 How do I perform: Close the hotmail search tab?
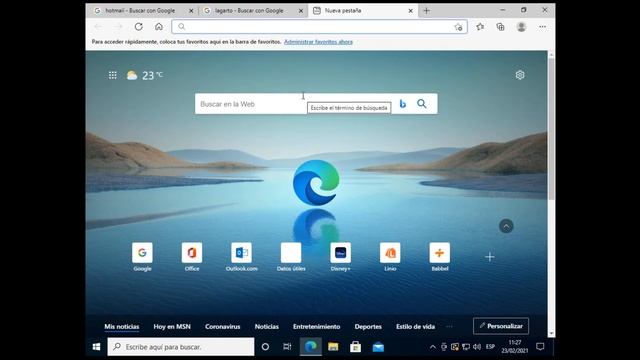[x=191, y=11]
